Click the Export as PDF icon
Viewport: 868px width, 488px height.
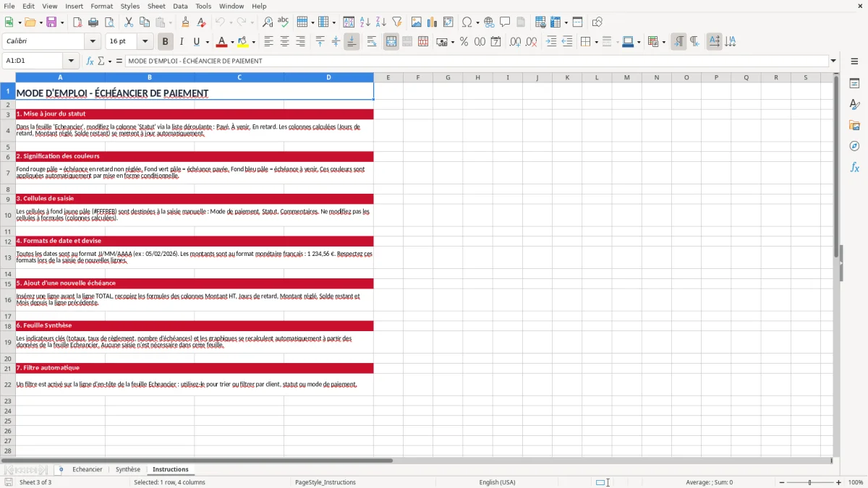(x=77, y=22)
